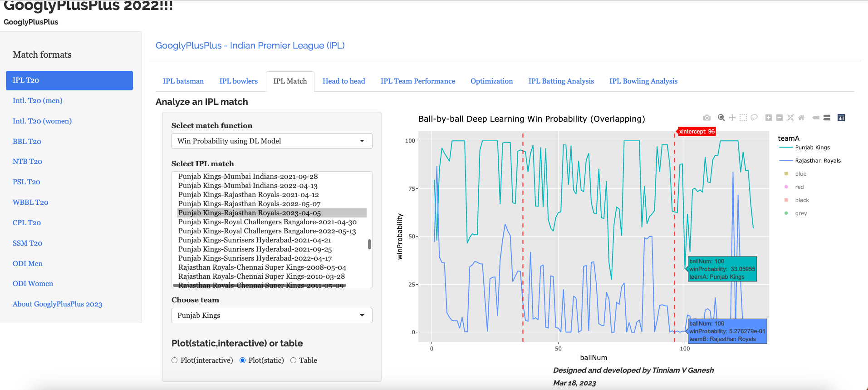Screen dimensions: 868x390
Task: Toggle Punjab Kings legend trace
Action: (812, 148)
